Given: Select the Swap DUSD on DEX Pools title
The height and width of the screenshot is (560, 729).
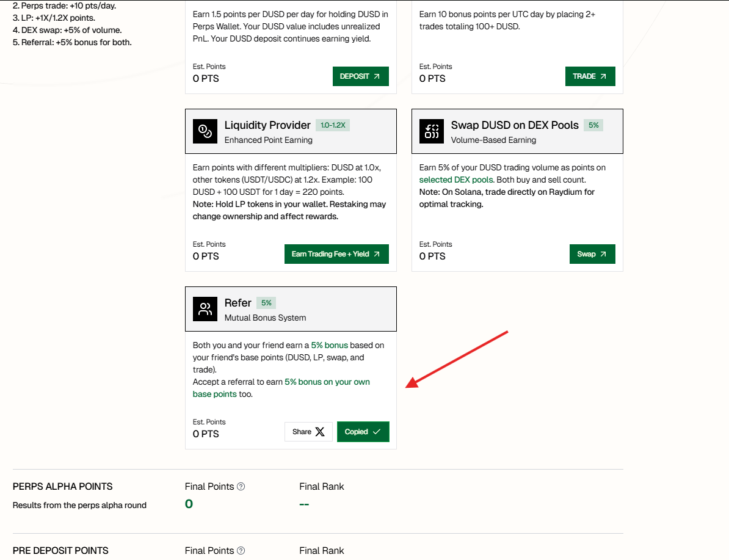Looking at the screenshot, I should click(x=514, y=125).
